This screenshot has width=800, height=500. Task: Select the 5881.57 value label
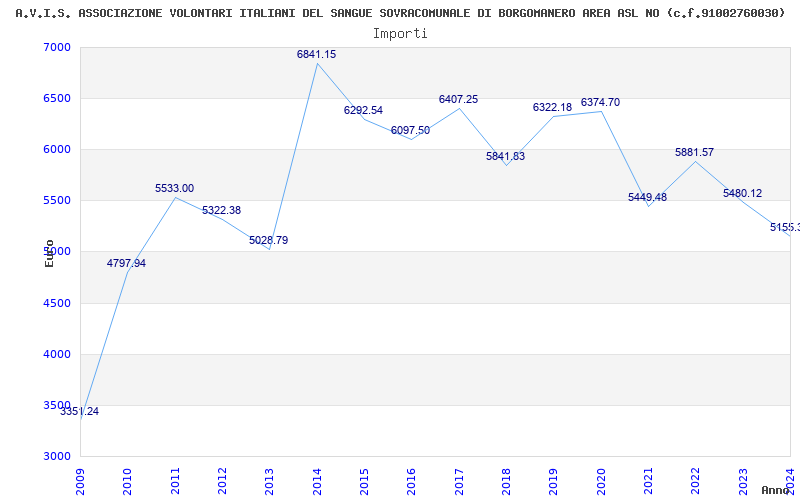[694, 153]
